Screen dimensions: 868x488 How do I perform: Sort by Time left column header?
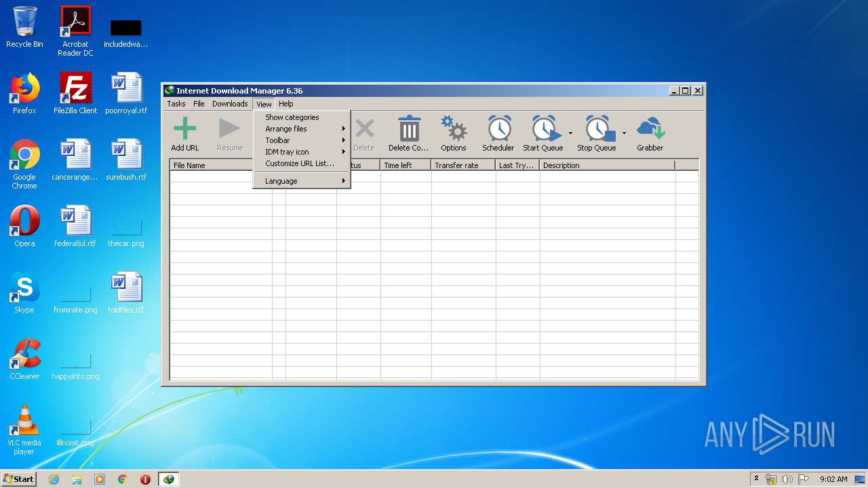[x=406, y=165]
